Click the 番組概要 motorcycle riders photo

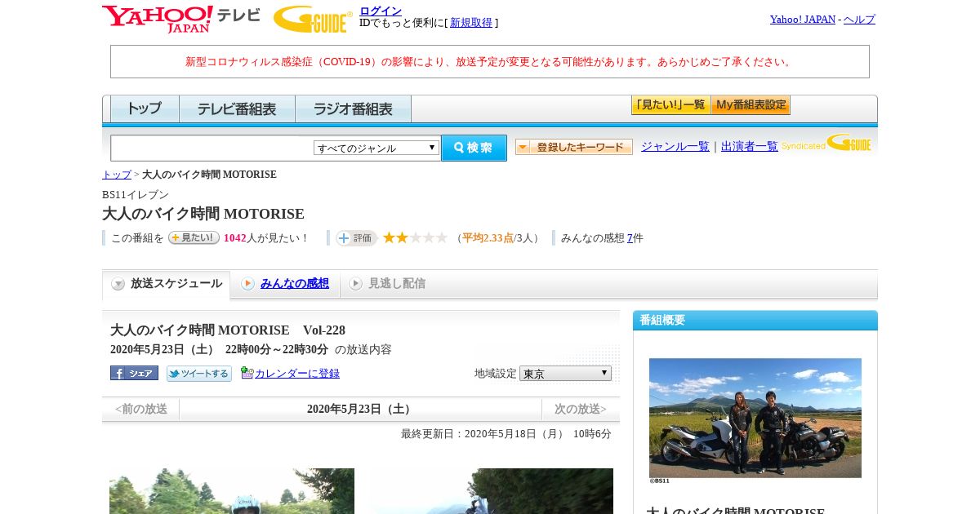(755, 418)
